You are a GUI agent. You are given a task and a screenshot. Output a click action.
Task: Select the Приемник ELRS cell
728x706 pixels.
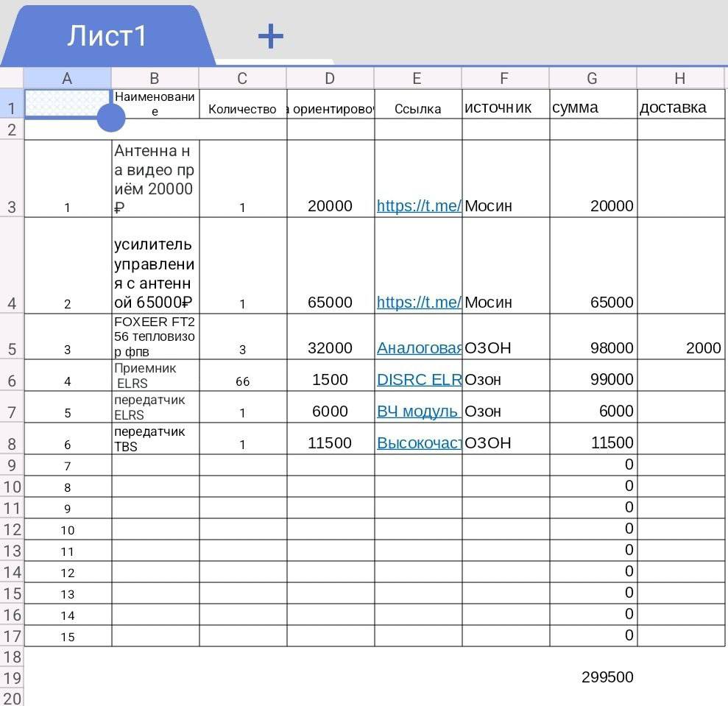point(155,375)
